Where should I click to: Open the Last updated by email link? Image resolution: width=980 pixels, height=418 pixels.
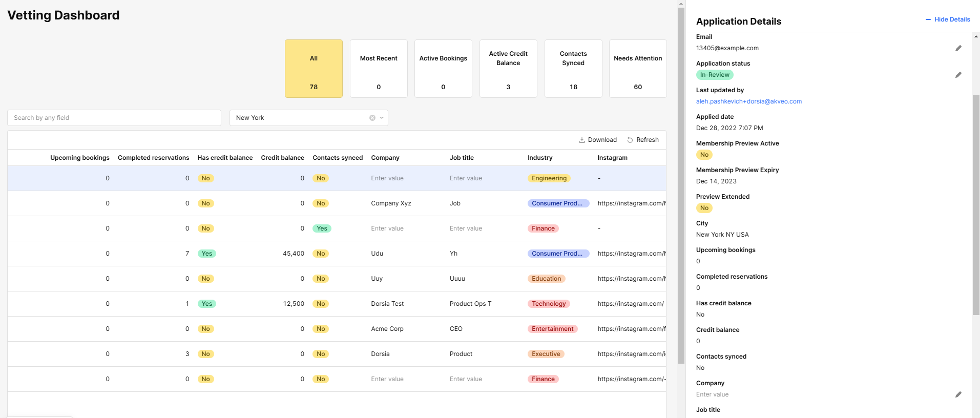(749, 101)
